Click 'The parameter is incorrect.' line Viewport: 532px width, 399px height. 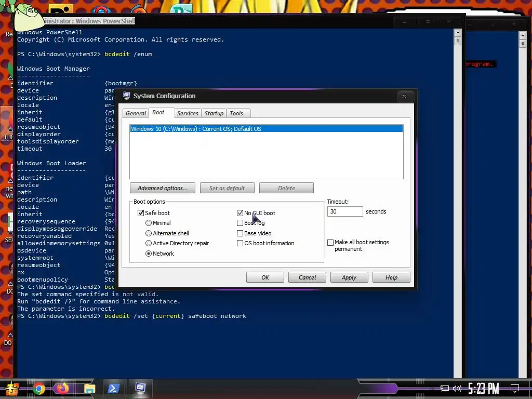[66, 309]
